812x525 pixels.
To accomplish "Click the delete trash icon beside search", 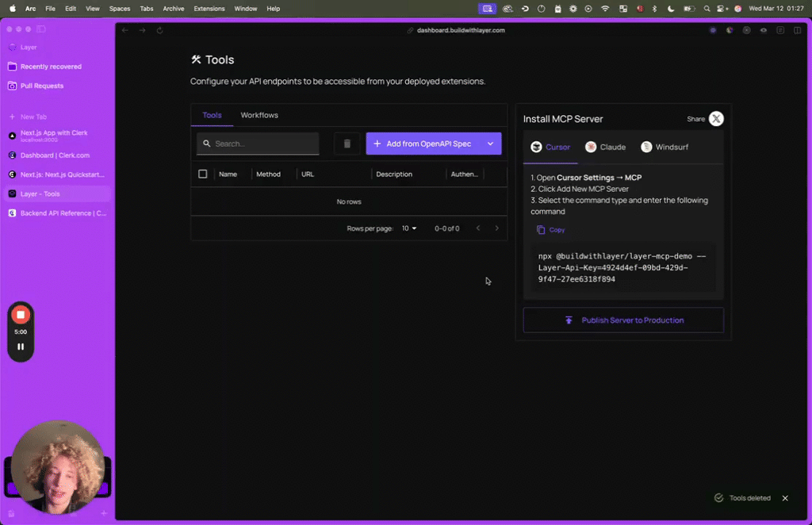I will pos(347,144).
